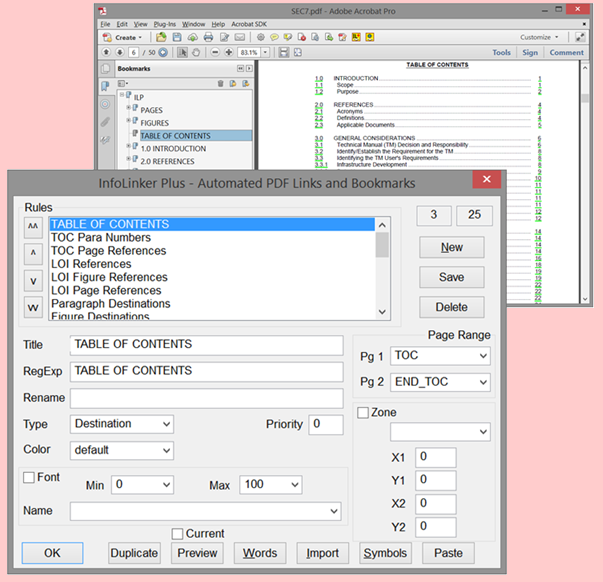Select the arrow Selection tool in Acrobat

182,52
